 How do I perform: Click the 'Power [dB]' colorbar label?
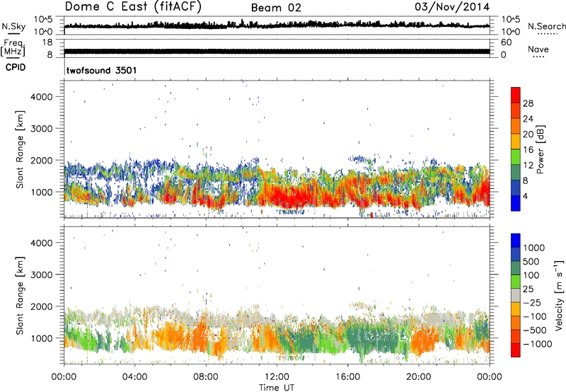(x=541, y=149)
